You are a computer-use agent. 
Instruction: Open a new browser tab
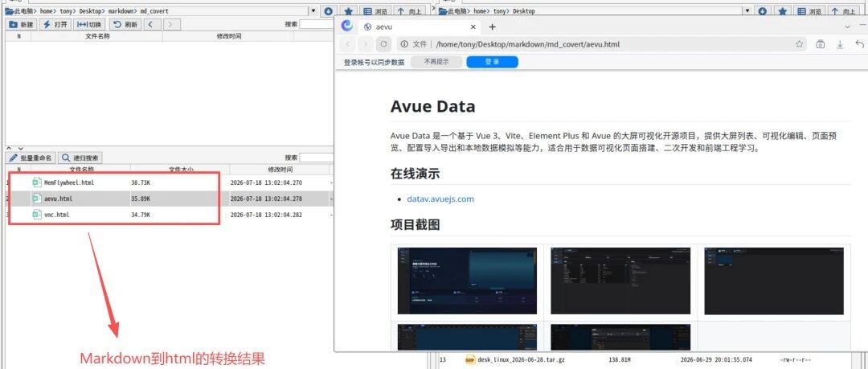click(492, 27)
